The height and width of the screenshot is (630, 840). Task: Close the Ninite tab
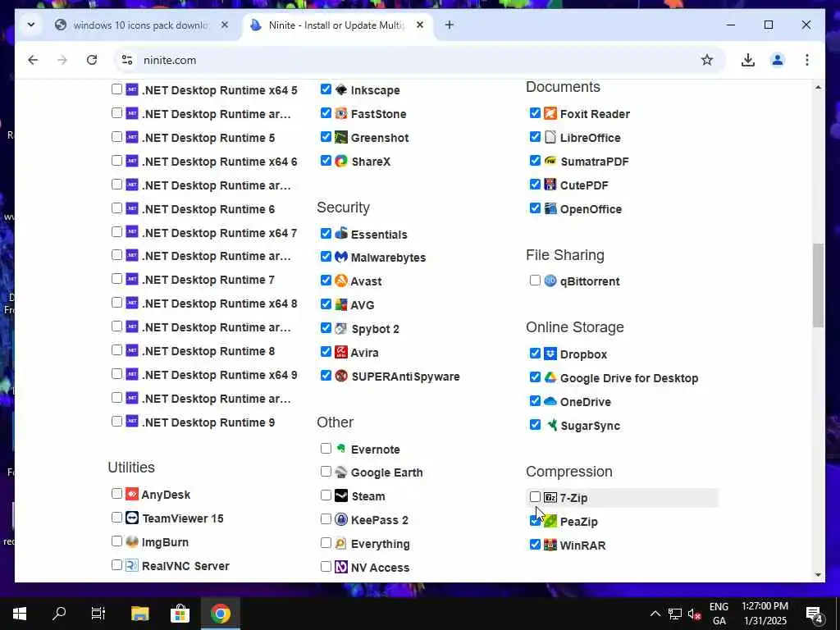coord(421,25)
